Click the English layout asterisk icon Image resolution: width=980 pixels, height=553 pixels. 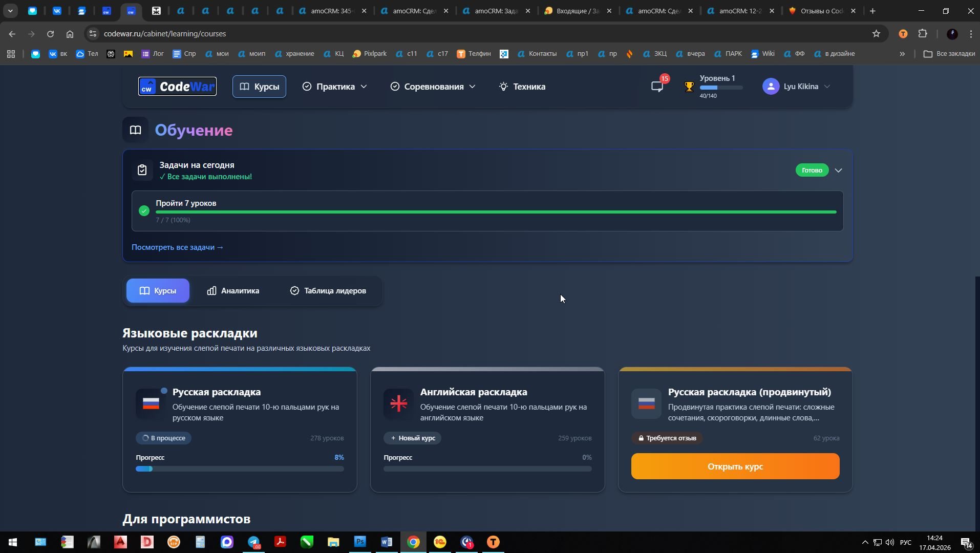(x=398, y=404)
